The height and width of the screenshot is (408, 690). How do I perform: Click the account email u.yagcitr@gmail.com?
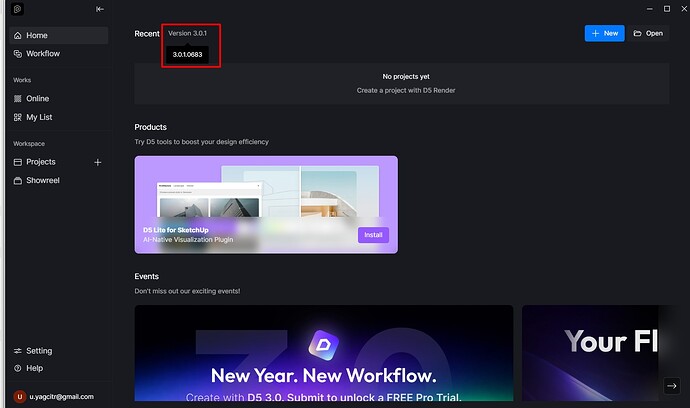coord(61,397)
